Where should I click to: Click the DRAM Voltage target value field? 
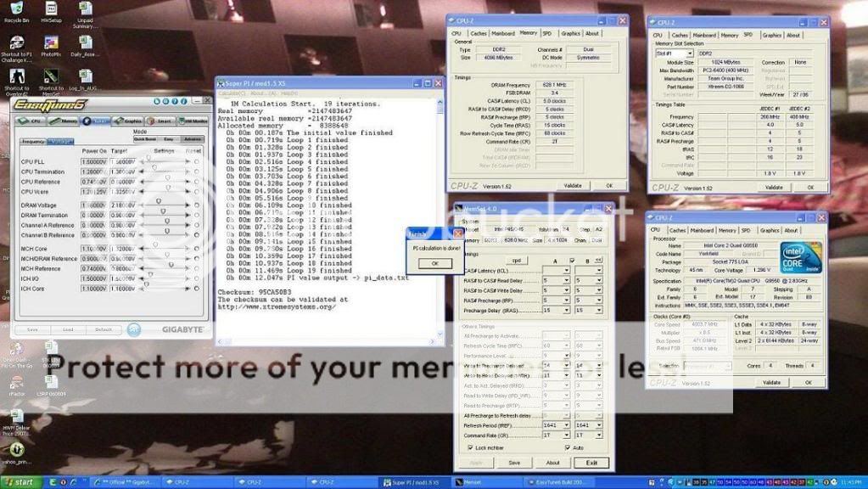[x=123, y=205]
